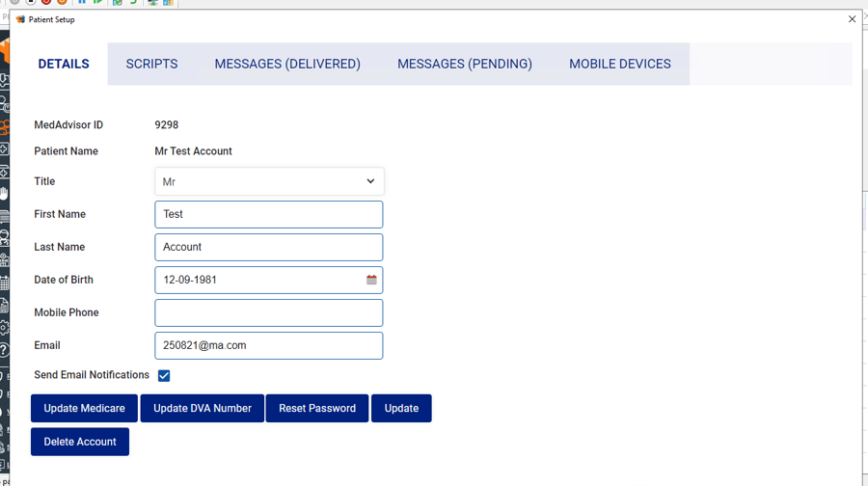This screenshot has width=868, height=486.
Task: Click the Delete Account button
Action: coord(80,443)
